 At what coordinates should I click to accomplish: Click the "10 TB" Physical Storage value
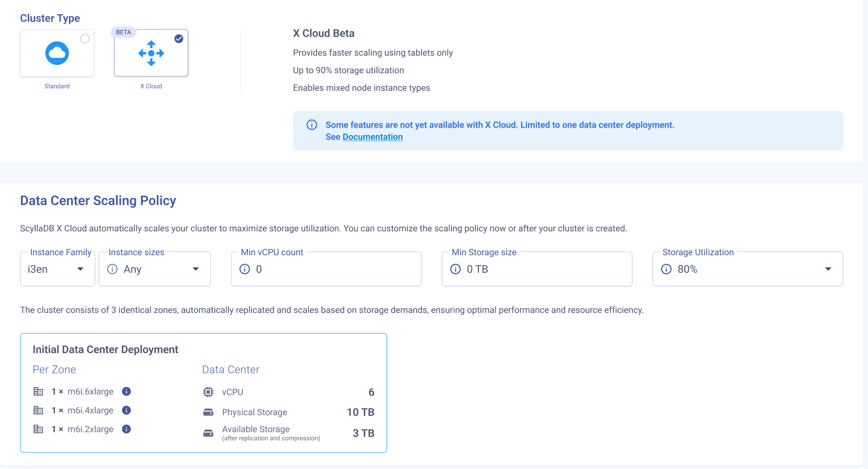coord(360,412)
